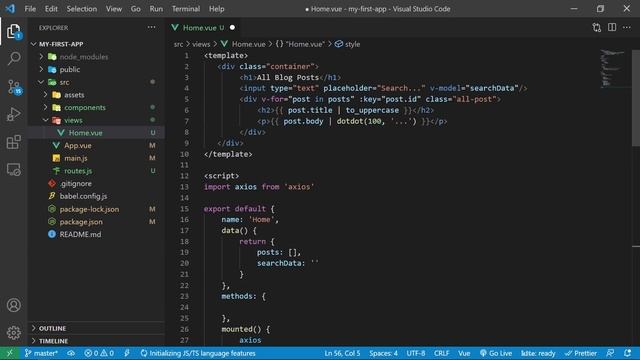Viewport: 640px width, 360px height.
Task: Open .gitignore file
Action: [96, 183]
